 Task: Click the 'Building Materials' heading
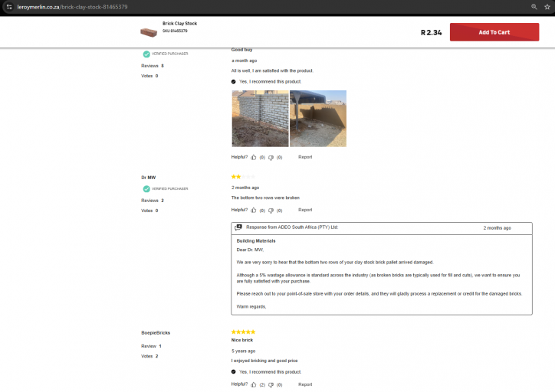tap(256, 241)
